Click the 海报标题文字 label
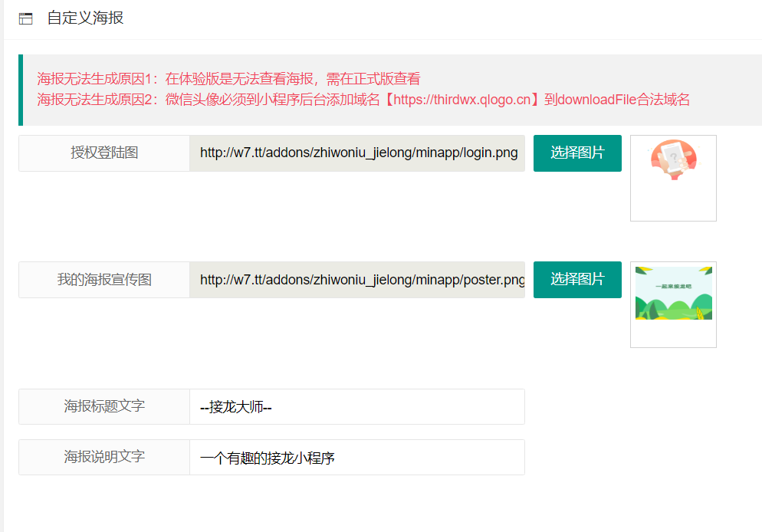Viewport: 762px width, 532px height. pos(104,406)
